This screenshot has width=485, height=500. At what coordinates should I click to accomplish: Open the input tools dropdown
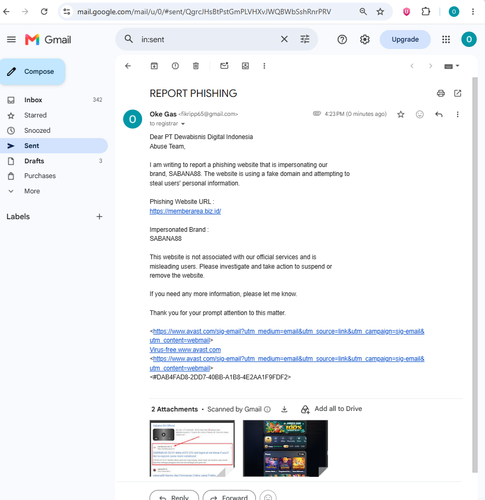(x=452, y=66)
